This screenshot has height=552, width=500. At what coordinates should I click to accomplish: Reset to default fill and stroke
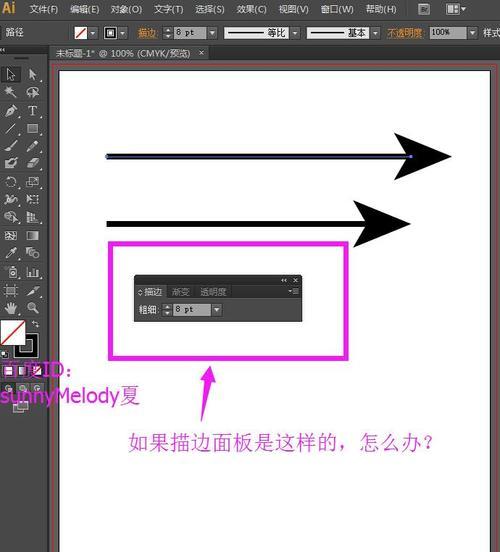(x=5, y=354)
